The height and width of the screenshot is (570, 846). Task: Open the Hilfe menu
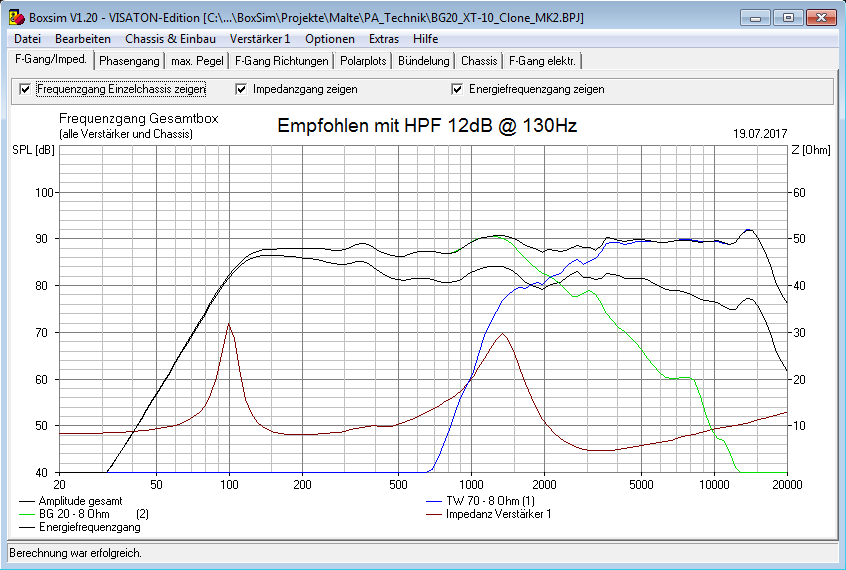point(425,39)
